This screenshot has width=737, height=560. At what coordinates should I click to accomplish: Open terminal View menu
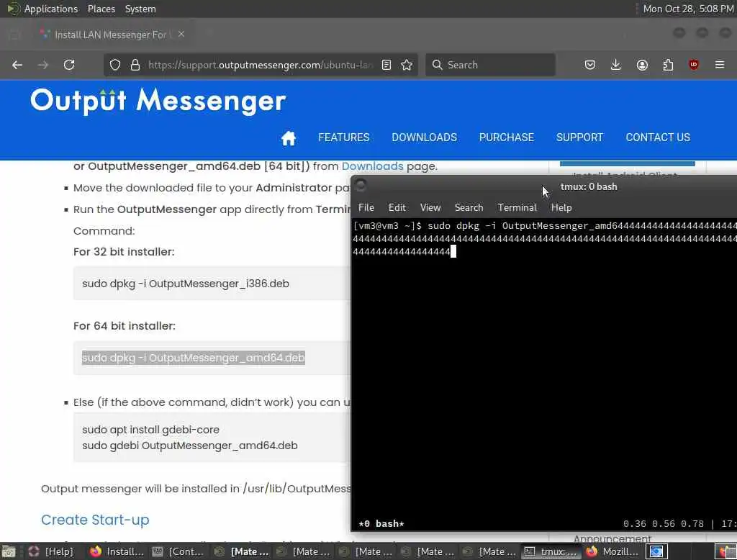tap(430, 207)
